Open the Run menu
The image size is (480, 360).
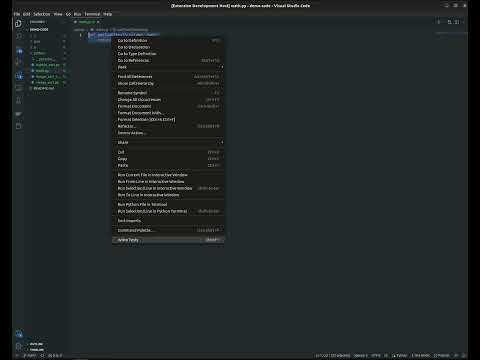(77, 14)
